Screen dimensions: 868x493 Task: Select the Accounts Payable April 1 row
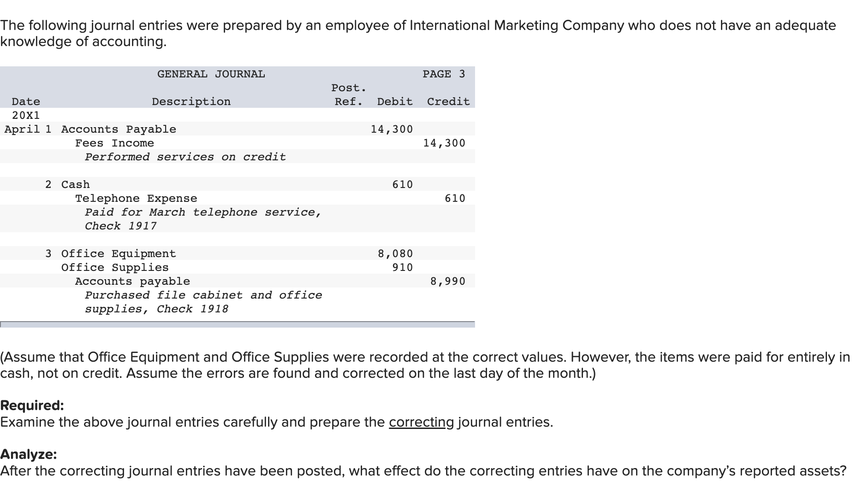point(238,129)
